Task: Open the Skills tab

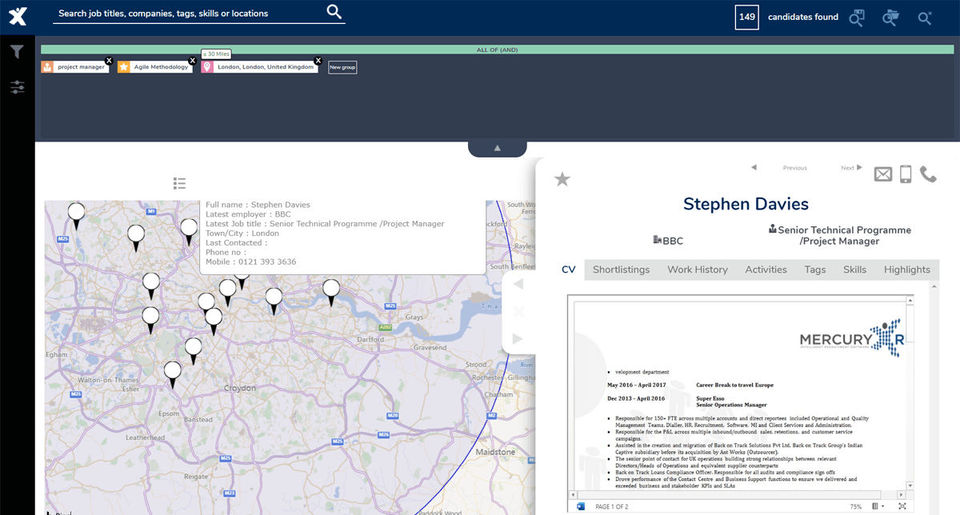Action: [854, 270]
